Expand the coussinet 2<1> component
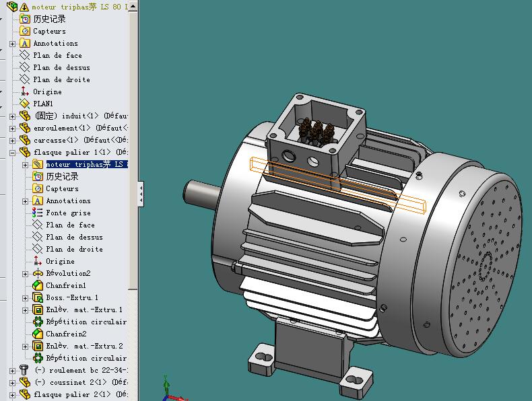Image resolution: width=532 pixels, height=401 pixels. [x=12, y=382]
